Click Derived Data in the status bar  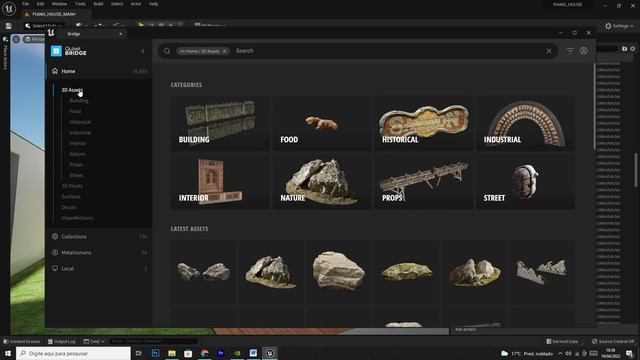(562, 341)
